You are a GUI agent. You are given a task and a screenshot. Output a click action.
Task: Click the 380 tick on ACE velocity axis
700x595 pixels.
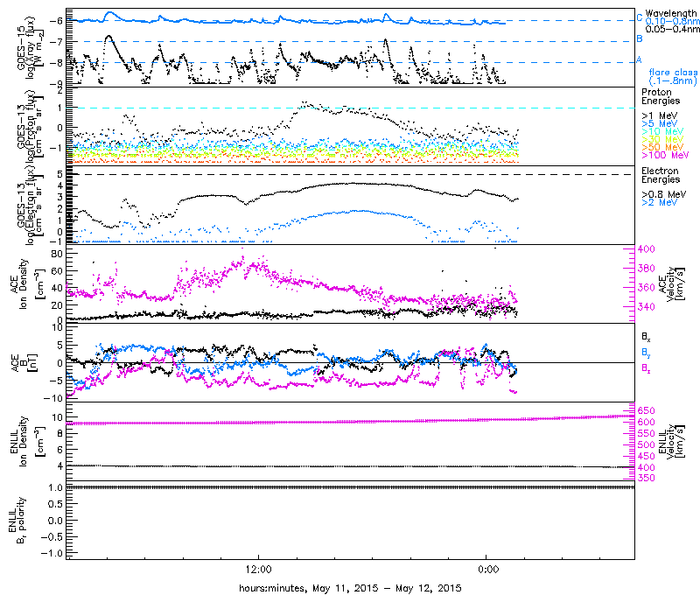(x=646, y=269)
